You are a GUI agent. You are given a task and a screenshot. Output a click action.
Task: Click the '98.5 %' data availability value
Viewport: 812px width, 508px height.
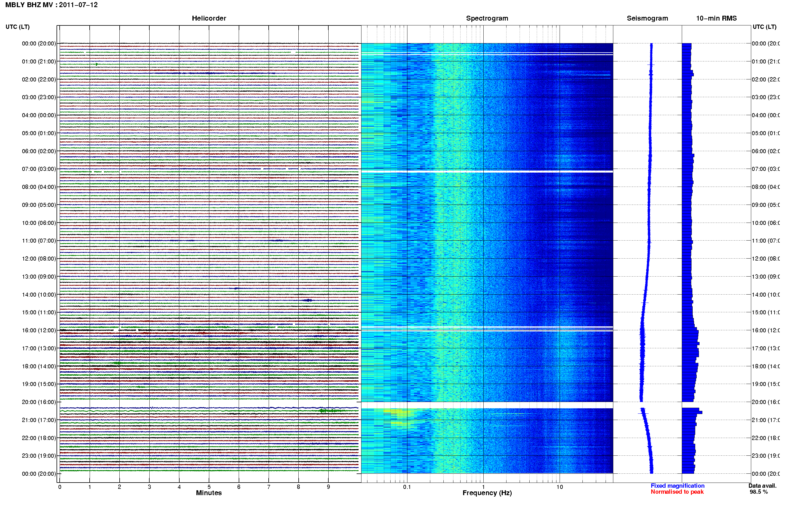pos(759,492)
